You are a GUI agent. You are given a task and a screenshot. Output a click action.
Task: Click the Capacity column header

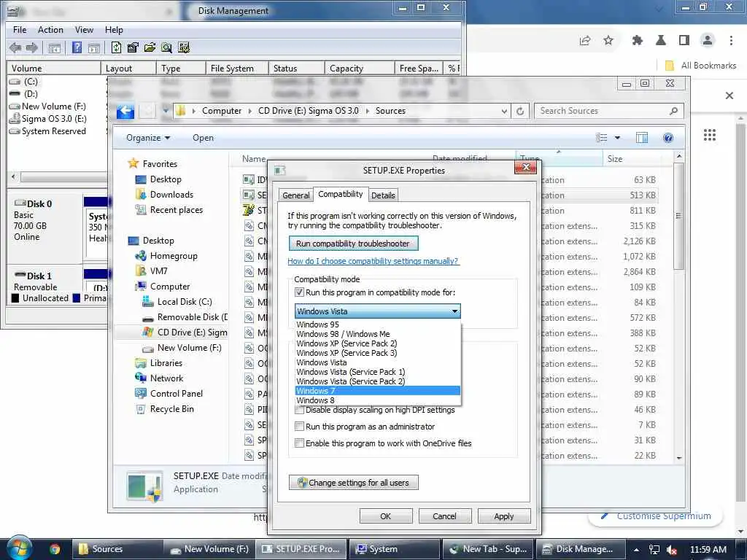pos(360,69)
